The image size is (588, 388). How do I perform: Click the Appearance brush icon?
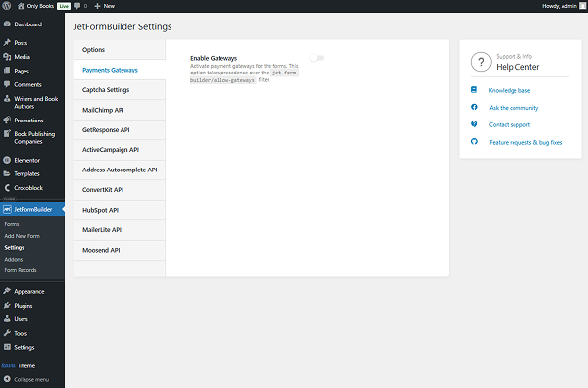(x=7, y=291)
